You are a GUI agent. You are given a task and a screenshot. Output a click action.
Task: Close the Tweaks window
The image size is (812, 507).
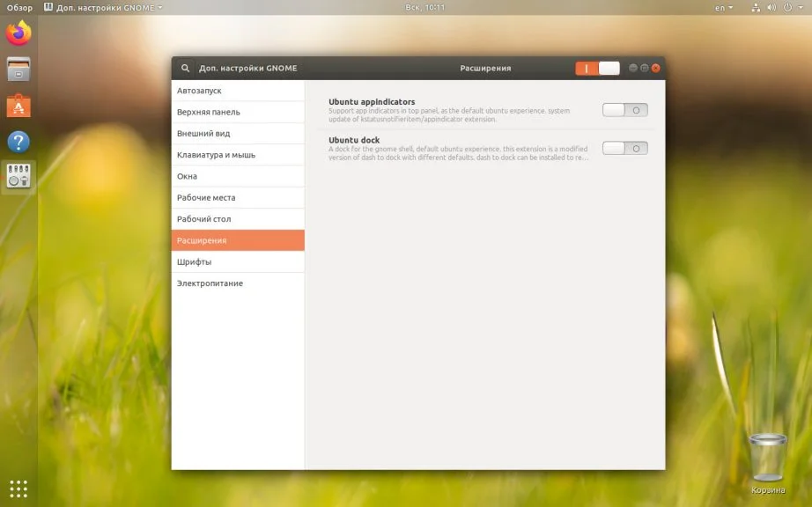pos(655,68)
